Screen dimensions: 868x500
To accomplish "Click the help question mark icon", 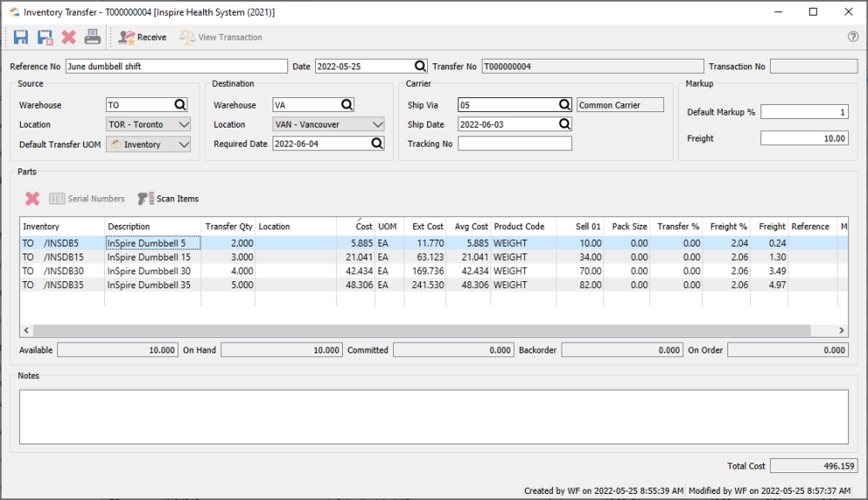I will pos(852,37).
